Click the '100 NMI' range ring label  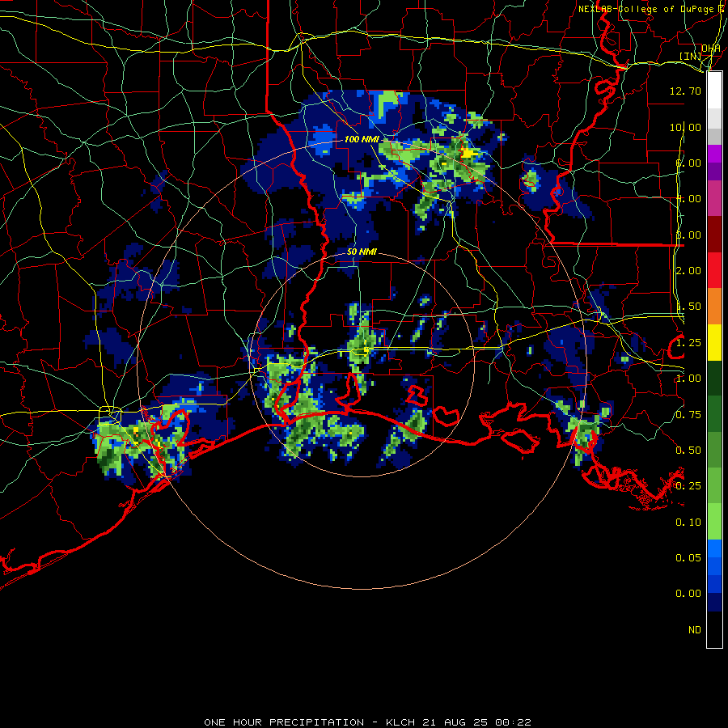pos(362,139)
